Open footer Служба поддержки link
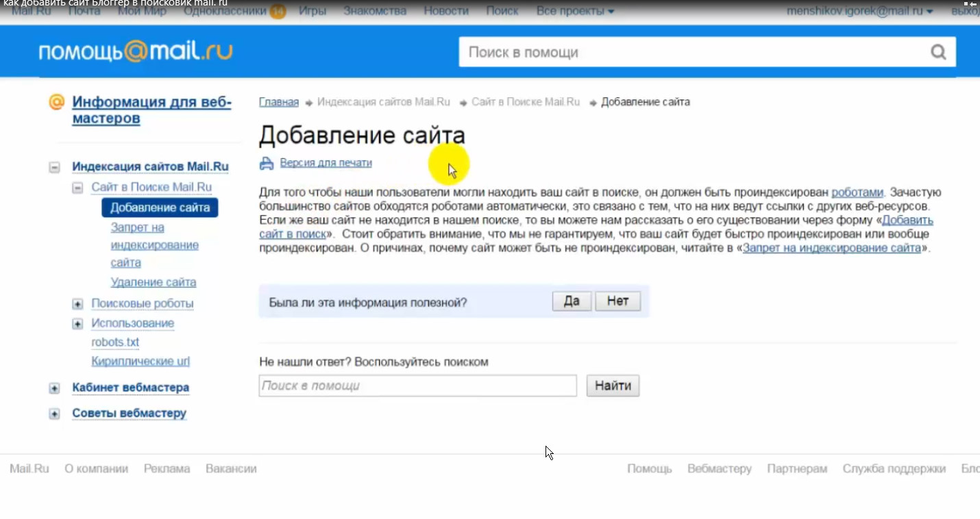This screenshot has width=980, height=519. [894, 469]
